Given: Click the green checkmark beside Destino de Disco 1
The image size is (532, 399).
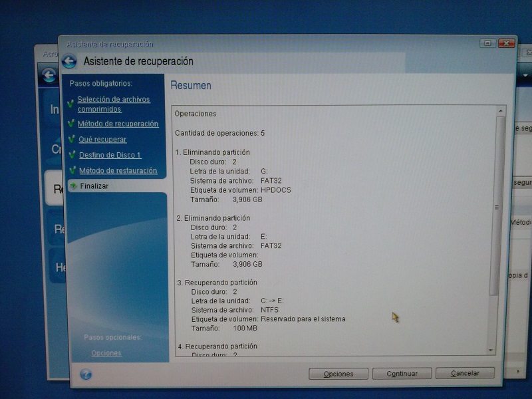Looking at the screenshot, I should click(x=72, y=155).
